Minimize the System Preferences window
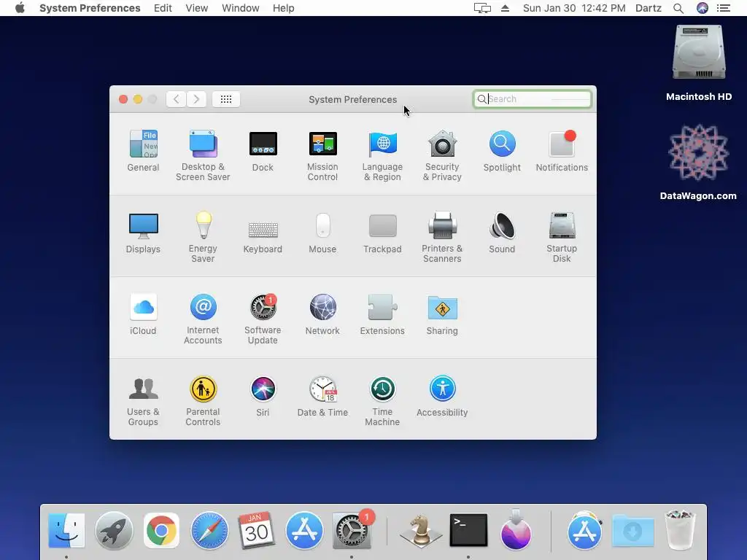The height and width of the screenshot is (560, 747). click(x=138, y=99)
